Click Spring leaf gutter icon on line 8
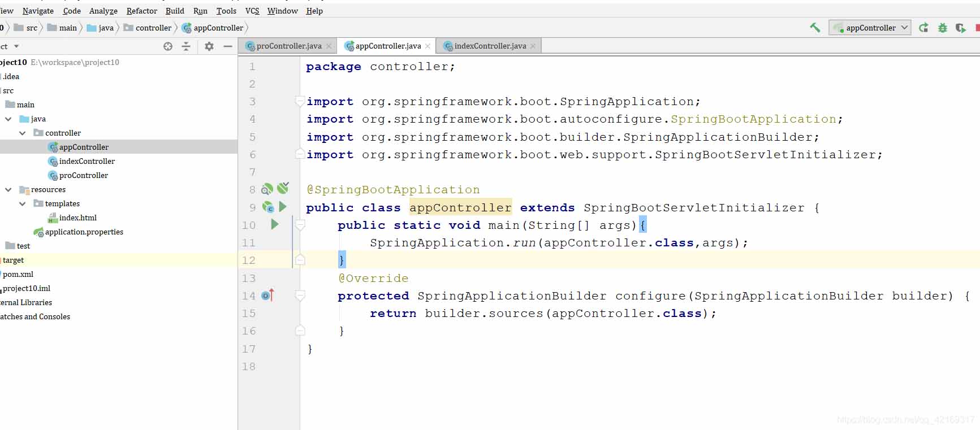This screenshot has height=430, width=980. pyautogui.click(x=283, y=188)
